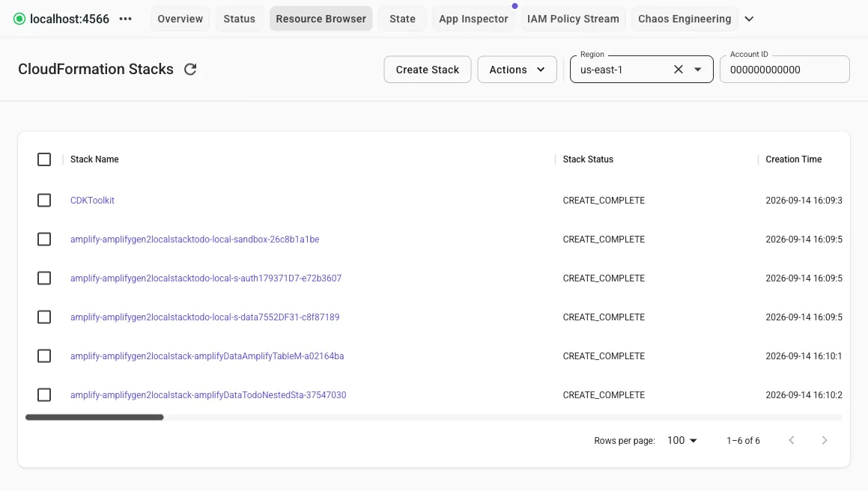
Task: Switch to the Status tab
Action: click(239, 19)
